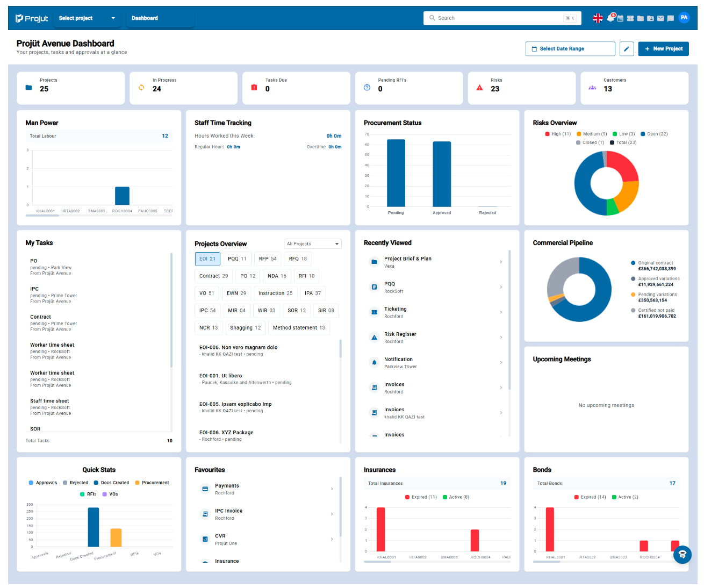Click the Select Date Range button
This screenshot has width=704, height=588.
tap(570, 49)
